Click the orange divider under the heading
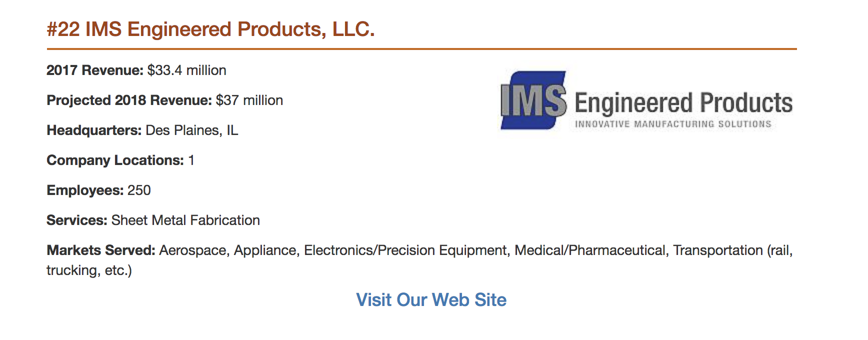This screenshot has height=340, width=868. pyautogui.click(x=421, y=49)
